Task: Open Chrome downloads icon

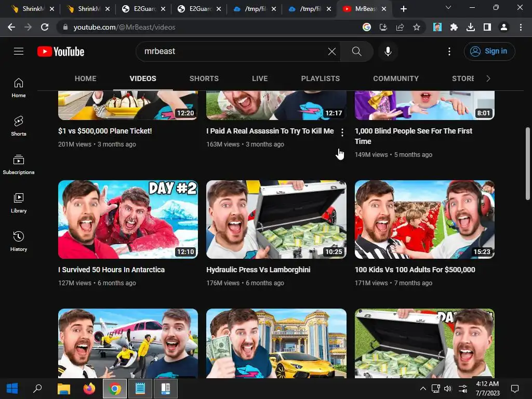Action: 470,27
